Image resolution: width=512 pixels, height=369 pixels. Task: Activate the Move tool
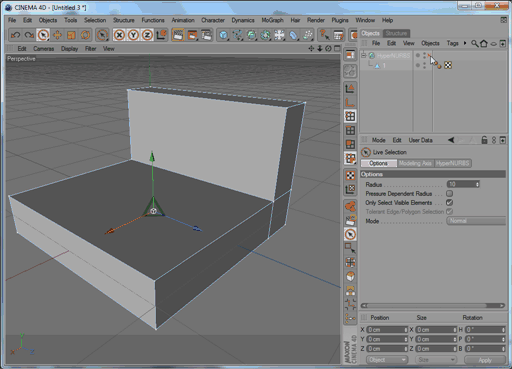click(57, 35)
